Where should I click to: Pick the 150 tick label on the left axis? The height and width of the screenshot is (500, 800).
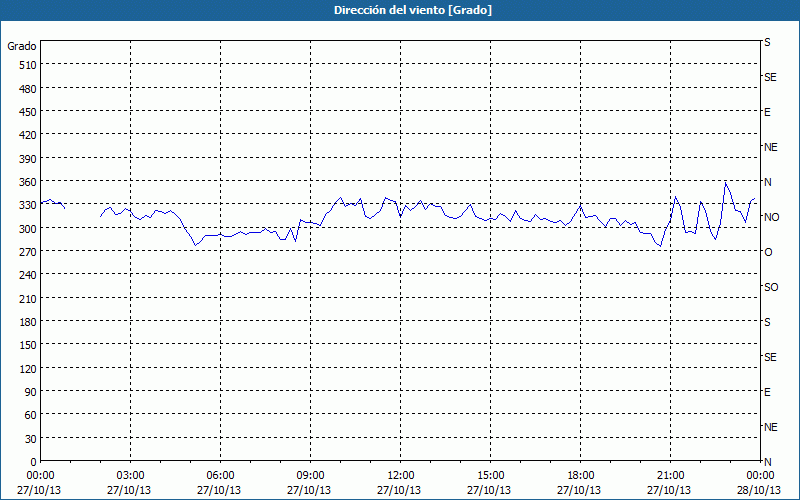[x=28, y=345]
